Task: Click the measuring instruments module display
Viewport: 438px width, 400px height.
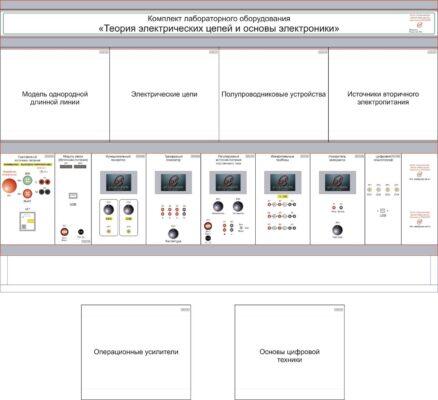Action: [x=283, y=183]
